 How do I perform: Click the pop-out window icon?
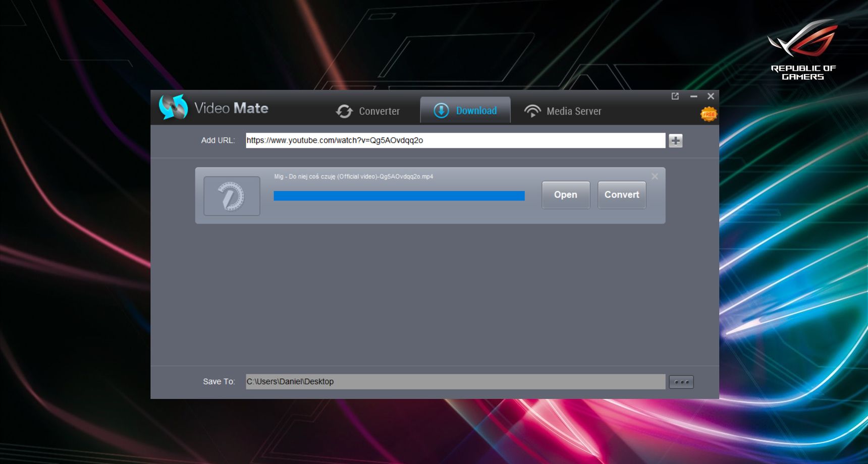click(675, 96)
